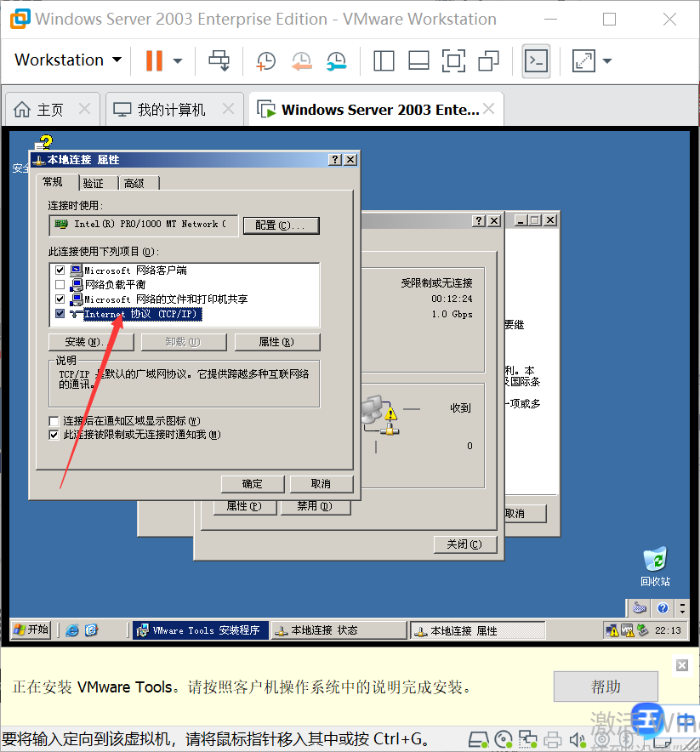Image resolution: width=700 pixels, height=752 pixels.
Task: Click the virtual sound card status icon
Action: (x=577, y=738)
